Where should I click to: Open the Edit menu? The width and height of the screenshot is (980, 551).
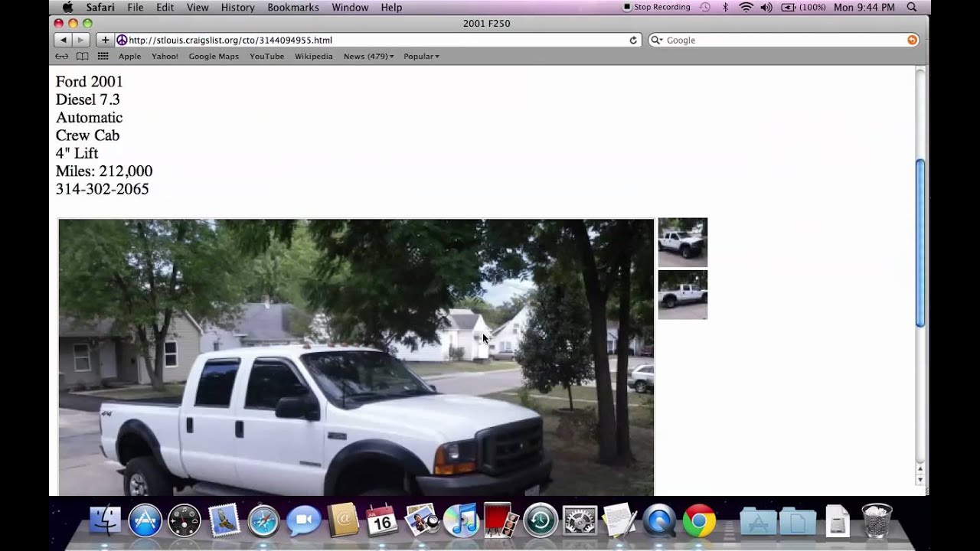165,7
